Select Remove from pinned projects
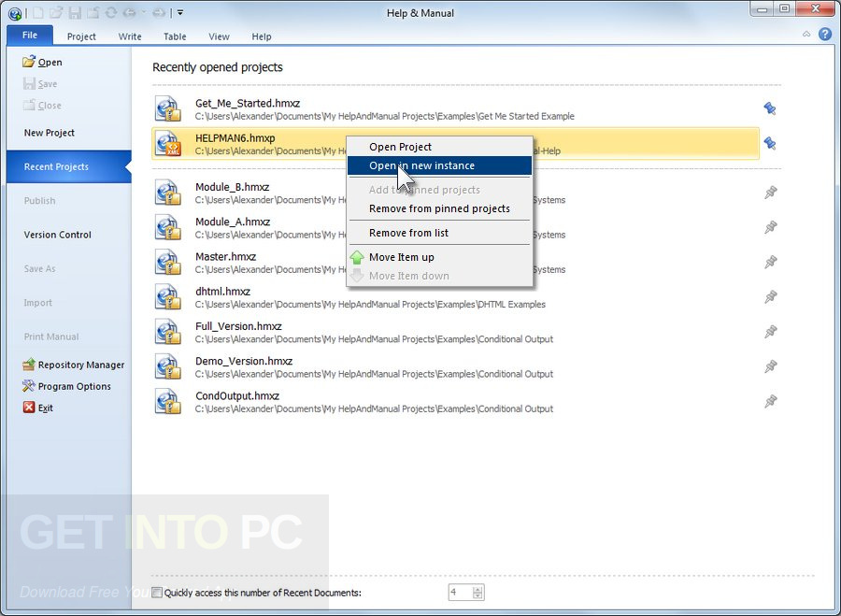The image size is (841, 616). click(439, 208)
